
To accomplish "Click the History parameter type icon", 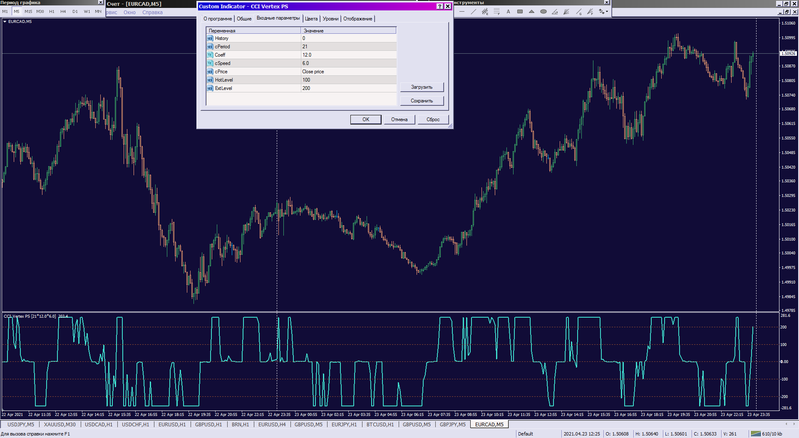I will [210, 38].
